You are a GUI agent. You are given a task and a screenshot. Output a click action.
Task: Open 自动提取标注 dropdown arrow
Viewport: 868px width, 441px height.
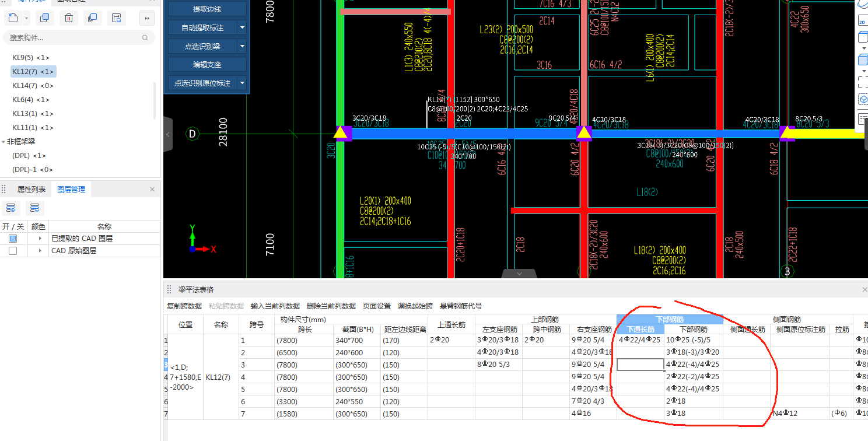click(x=242, y=27)
